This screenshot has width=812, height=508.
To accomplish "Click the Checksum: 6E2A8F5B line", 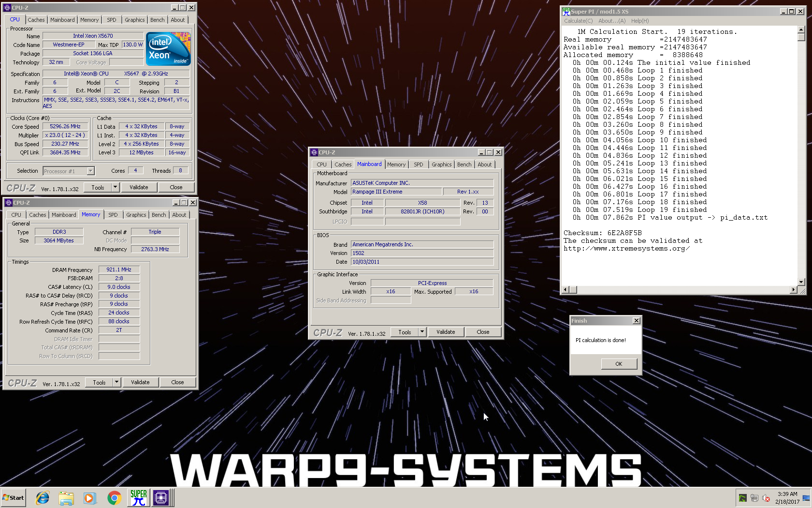I will click(603, 233).
